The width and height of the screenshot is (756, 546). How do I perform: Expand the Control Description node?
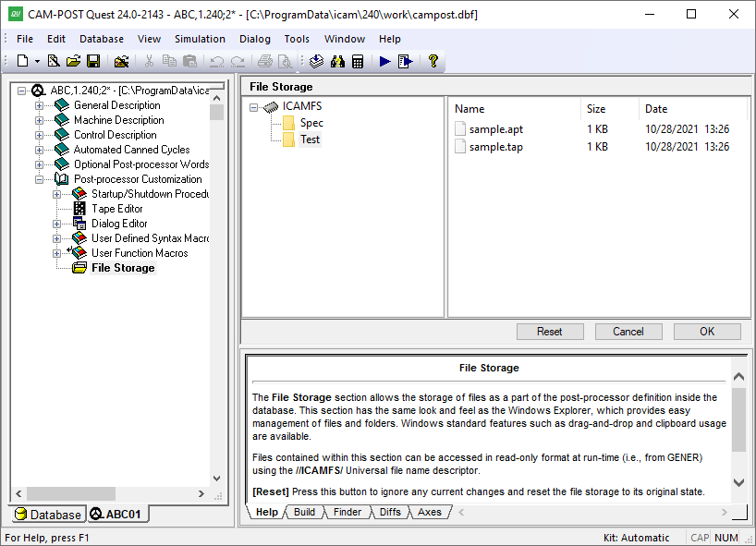pos(39,136)
